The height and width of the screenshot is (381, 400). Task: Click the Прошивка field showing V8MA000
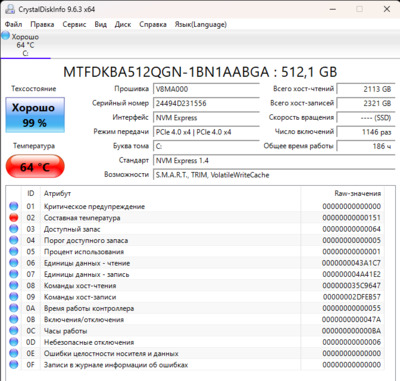[x=206, y=89]
